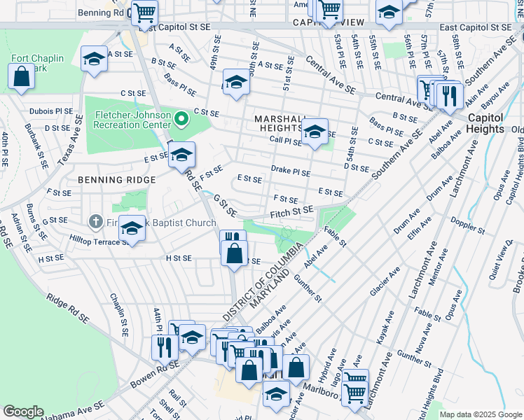Click the BENNING RIDGE neighborhood label
The height and width of the screenshot is (420, 524).
click(x=117, y=180)
